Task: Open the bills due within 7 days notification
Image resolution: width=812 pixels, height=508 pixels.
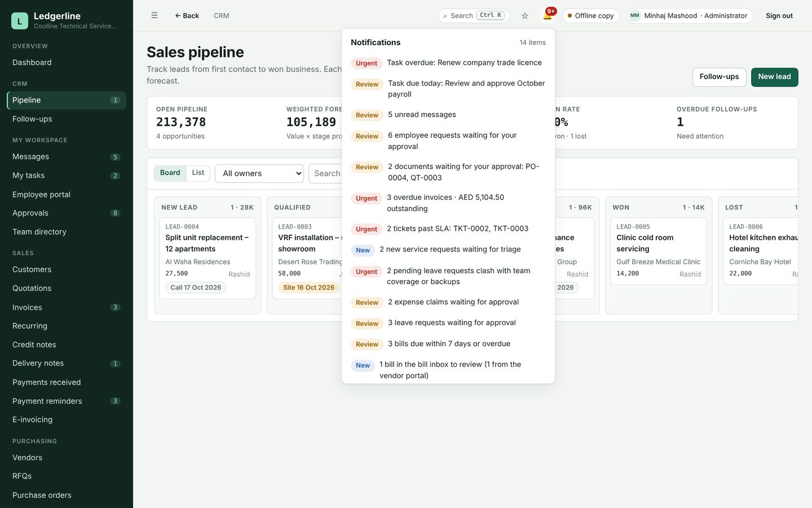Action: point(448,344)
